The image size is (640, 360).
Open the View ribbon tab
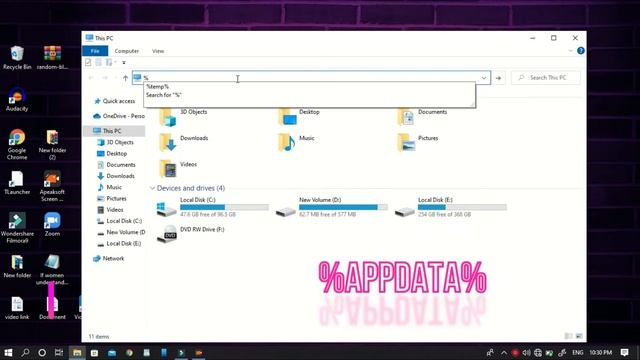click(158, 51)
